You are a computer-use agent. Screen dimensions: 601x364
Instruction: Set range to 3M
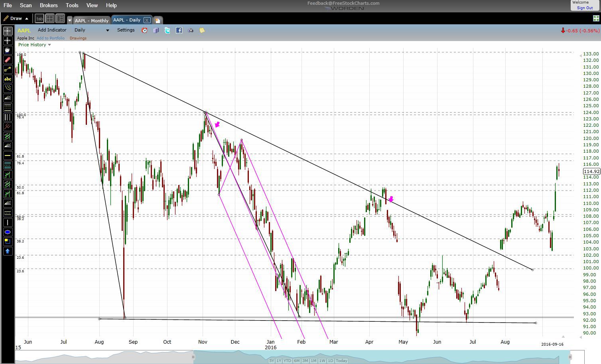[x=305, y=360]
